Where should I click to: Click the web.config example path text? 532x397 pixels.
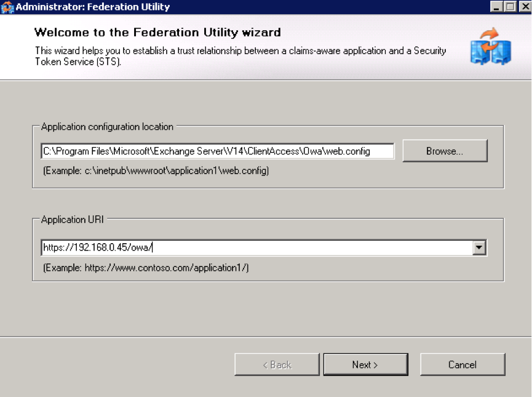[x=156, y=170]
